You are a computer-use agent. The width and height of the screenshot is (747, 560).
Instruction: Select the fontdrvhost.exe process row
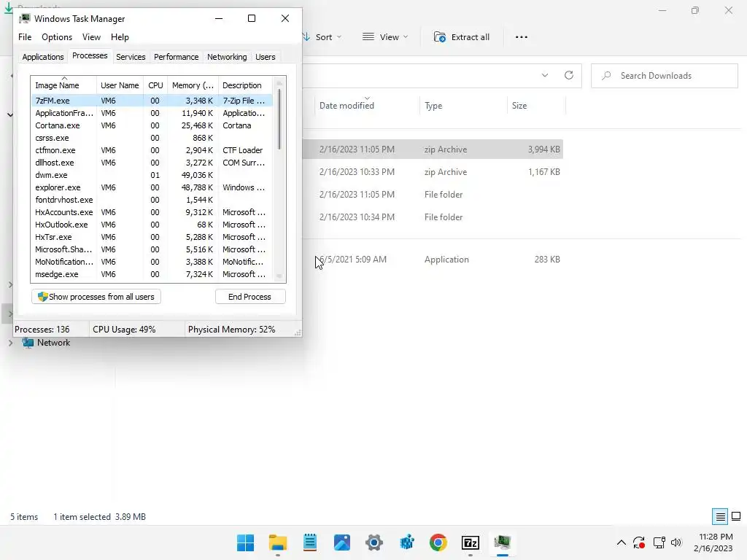pyautogui.click(x=152, y=200)
